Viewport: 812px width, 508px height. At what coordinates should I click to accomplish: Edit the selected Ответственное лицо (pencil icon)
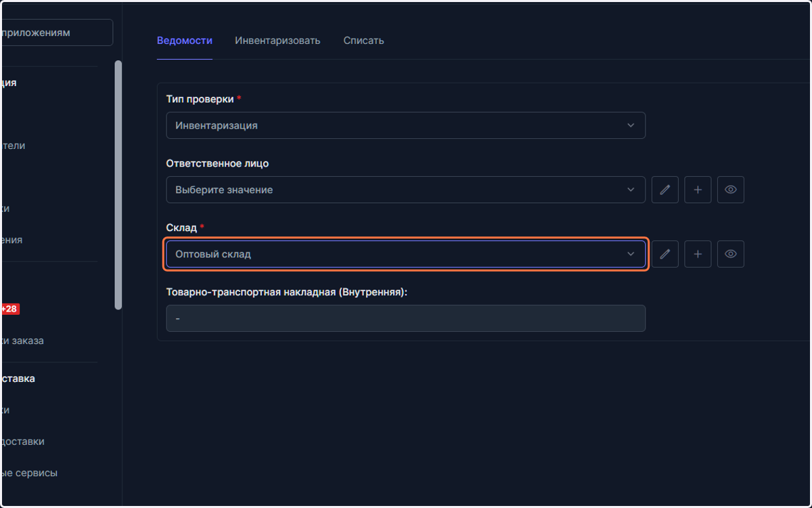coord(665,190)
